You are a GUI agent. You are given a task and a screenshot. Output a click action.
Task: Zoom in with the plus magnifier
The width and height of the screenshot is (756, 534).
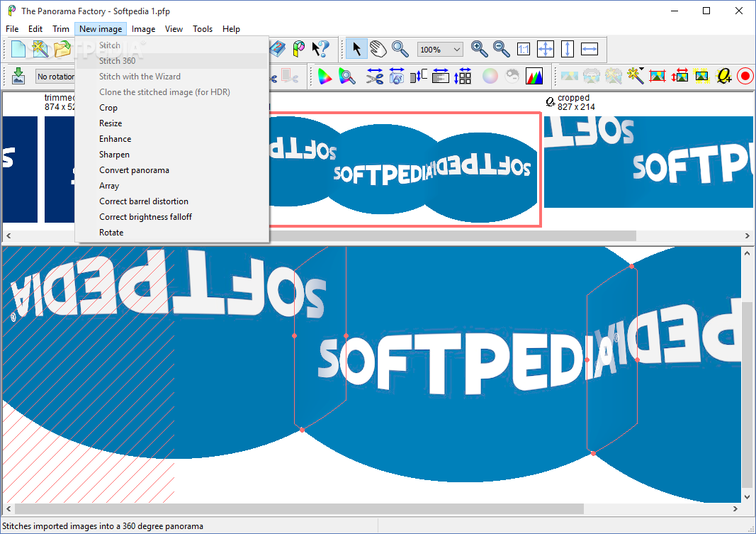pyautogui.click(x=479, y=49)
